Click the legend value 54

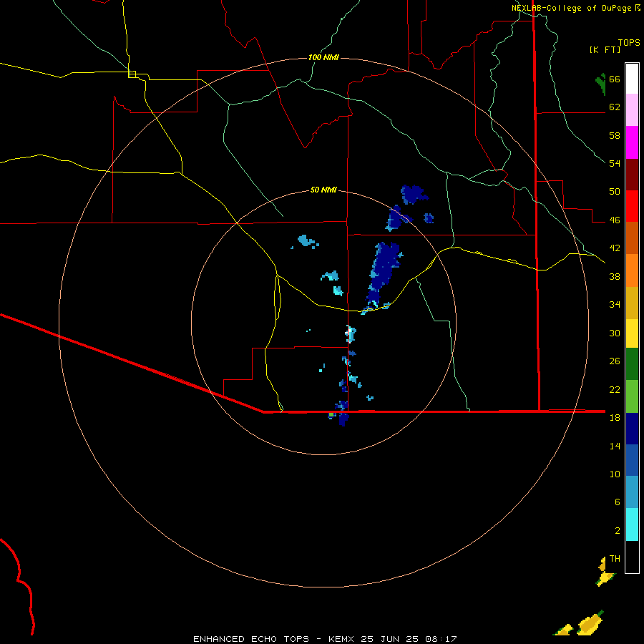coord(615,163)
